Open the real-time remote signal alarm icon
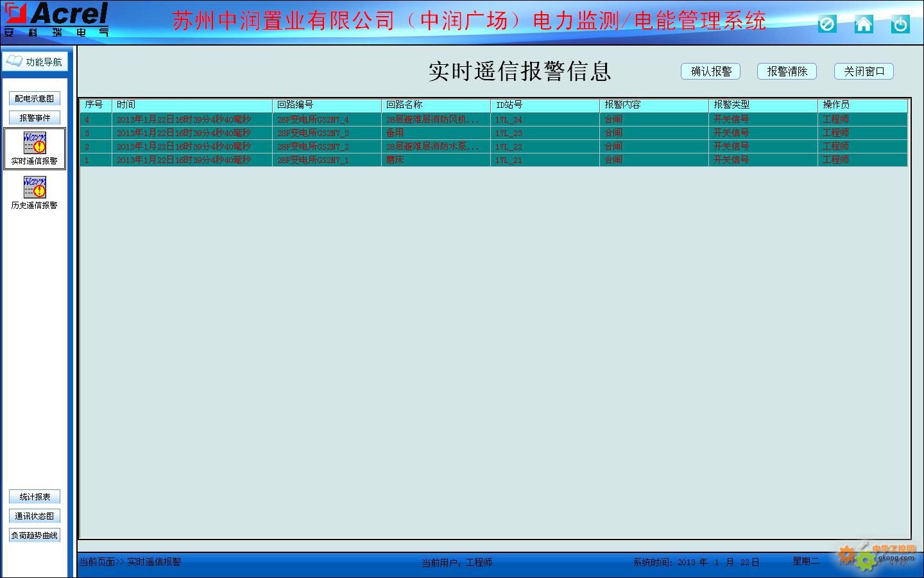The width and height of the screenshot is (924, 578). coord(35,143)
